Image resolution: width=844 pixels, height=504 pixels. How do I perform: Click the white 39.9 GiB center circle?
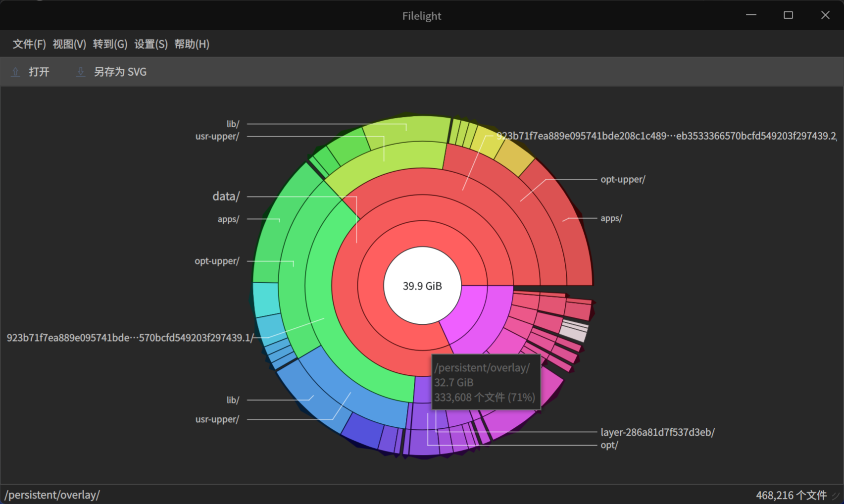(x=422, y=286)
